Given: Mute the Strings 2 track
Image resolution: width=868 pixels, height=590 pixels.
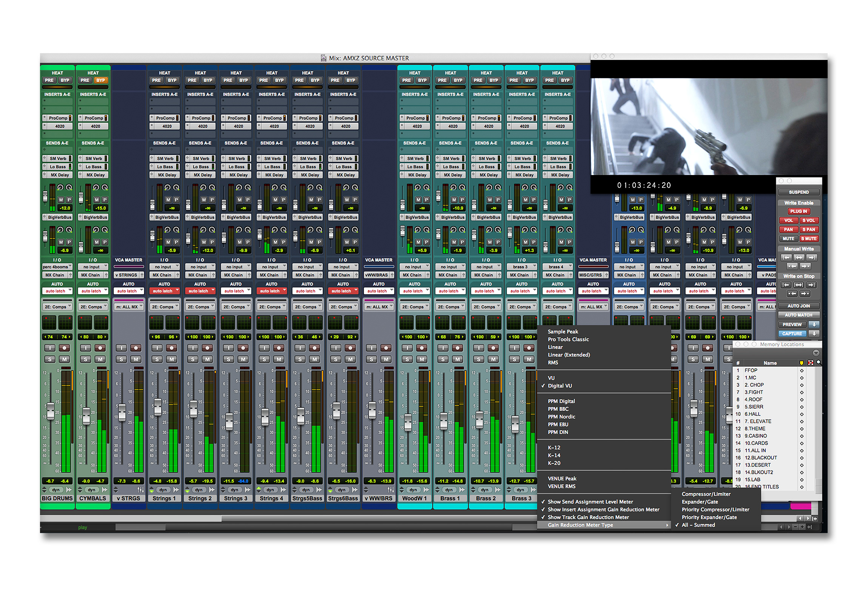Looking at the screenshot, I should tap(207, 359).
